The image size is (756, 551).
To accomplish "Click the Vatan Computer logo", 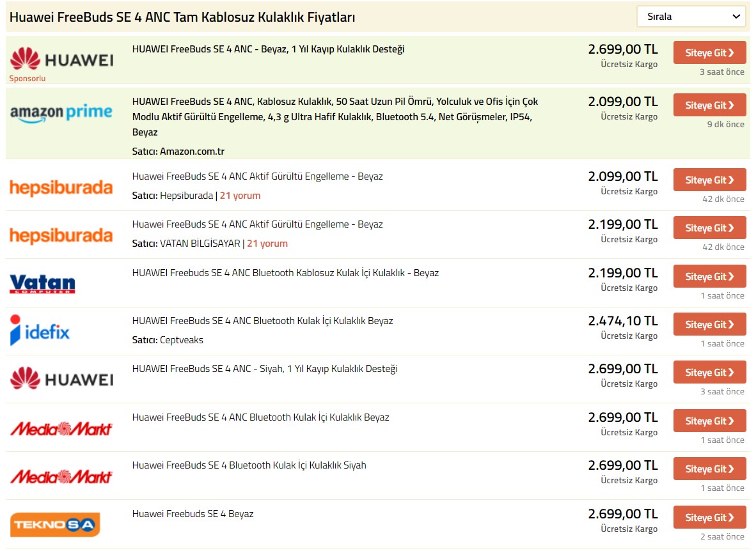I will tap(42, 283).
